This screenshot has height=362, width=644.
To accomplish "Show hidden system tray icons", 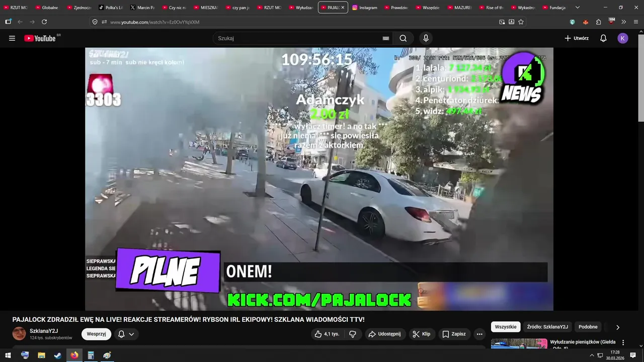I will (592, 355).
